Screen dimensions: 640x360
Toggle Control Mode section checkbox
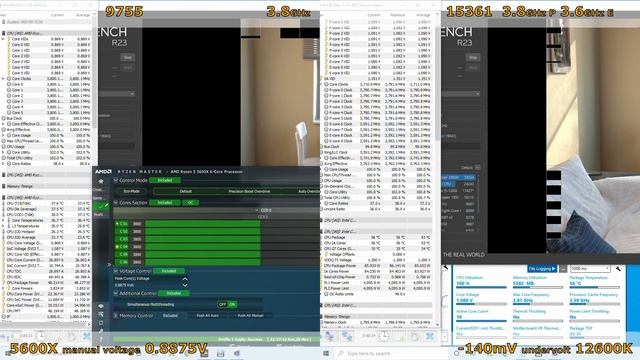[116, 180]
